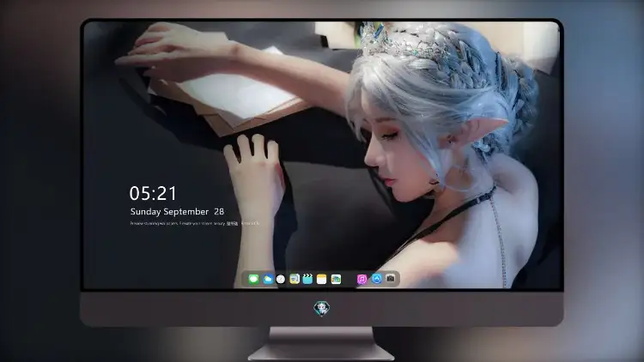This screenshot has width=644, height=362.
Task: Open the green Messages dock icon
Action: click(253, 280)
